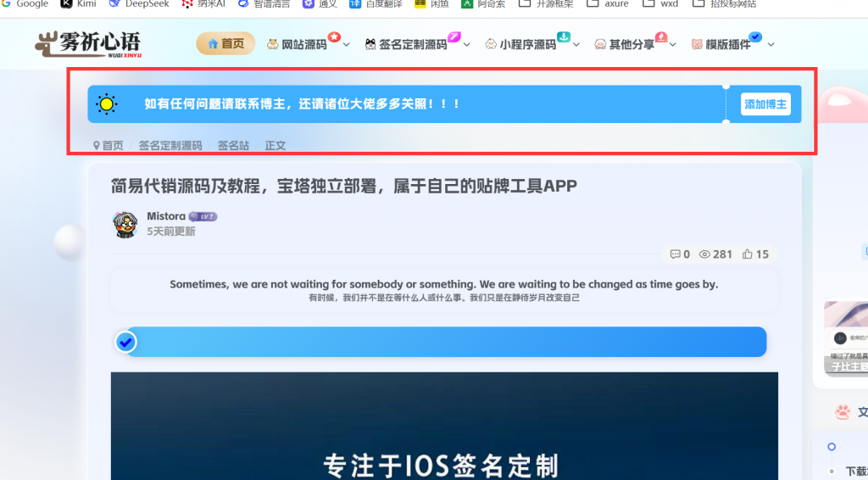Expand the 签名定制源码 dropdown chevron
Viewport: 868px width, 480px height.
[x=467, y=45]
